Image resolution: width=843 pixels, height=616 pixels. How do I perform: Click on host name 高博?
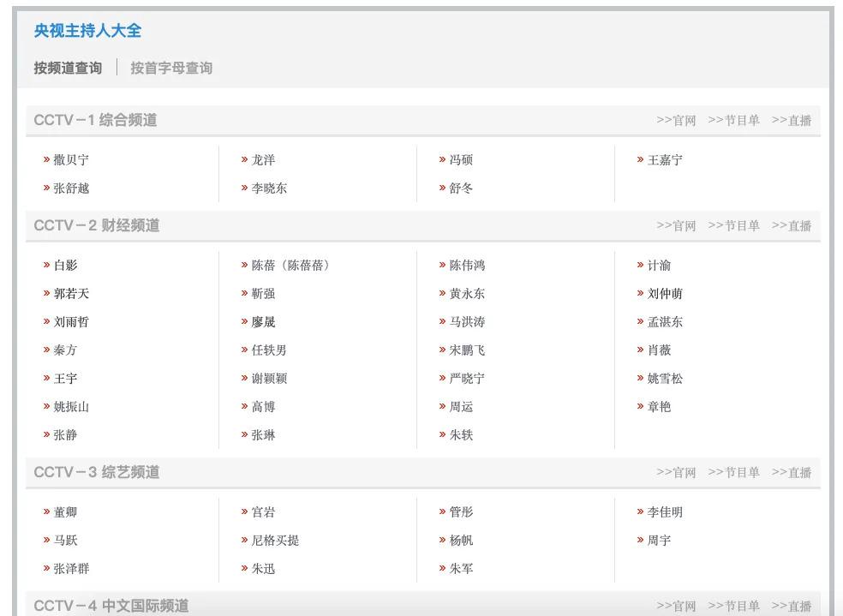263,407
